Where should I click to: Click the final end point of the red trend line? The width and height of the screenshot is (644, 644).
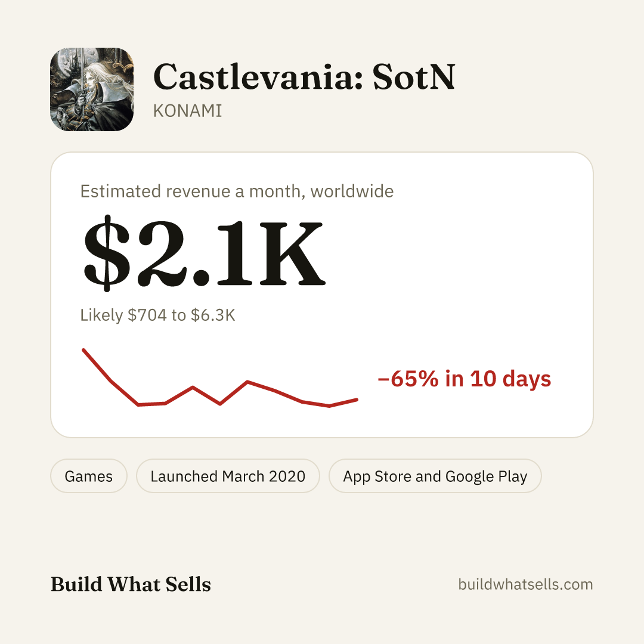(357, 400)
